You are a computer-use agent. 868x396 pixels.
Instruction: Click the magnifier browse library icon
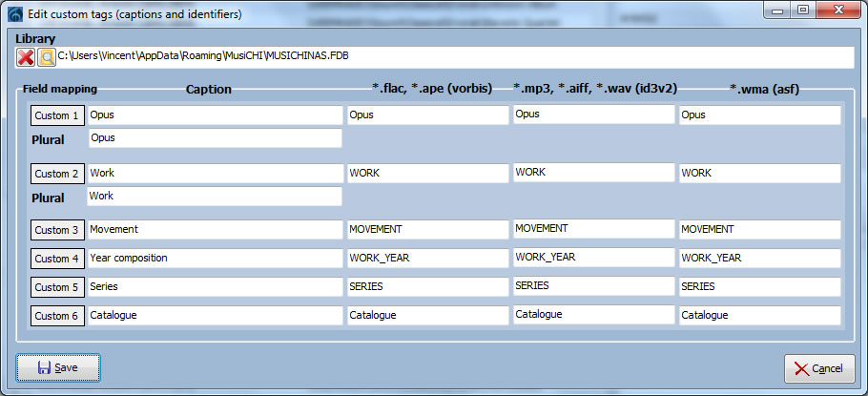[x=46, y=57]
